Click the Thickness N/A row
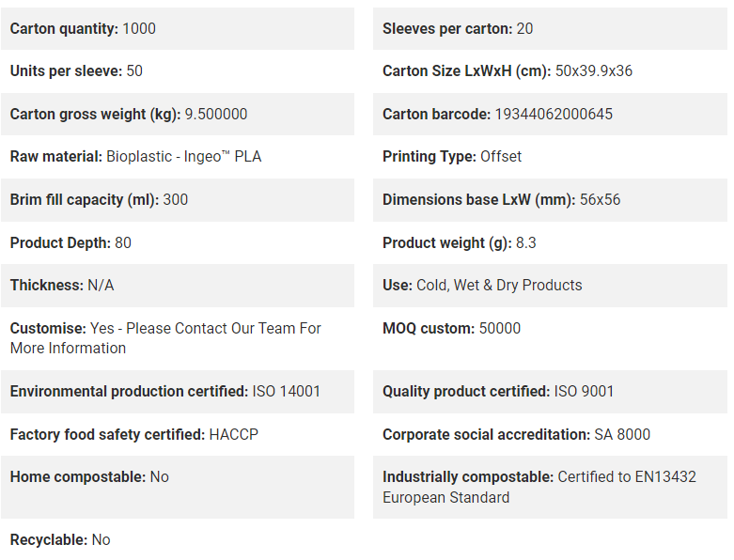 click(x=178, y=286)
